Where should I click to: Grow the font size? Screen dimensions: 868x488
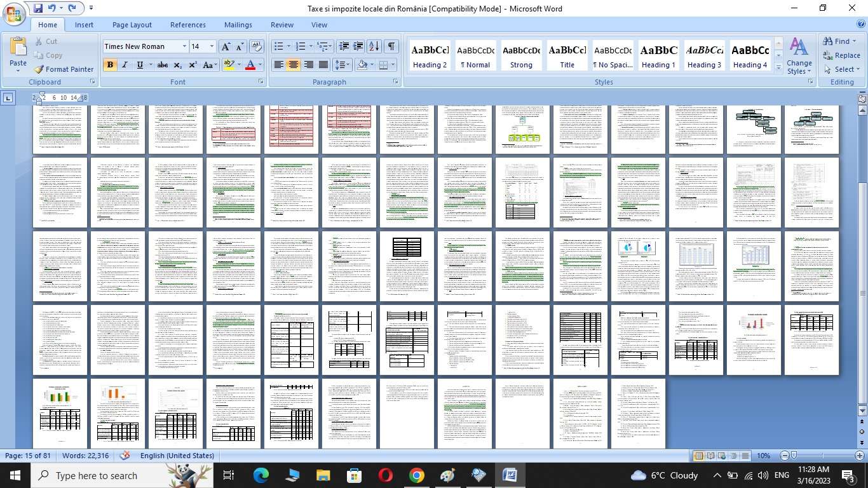click(x=226, y=46)
